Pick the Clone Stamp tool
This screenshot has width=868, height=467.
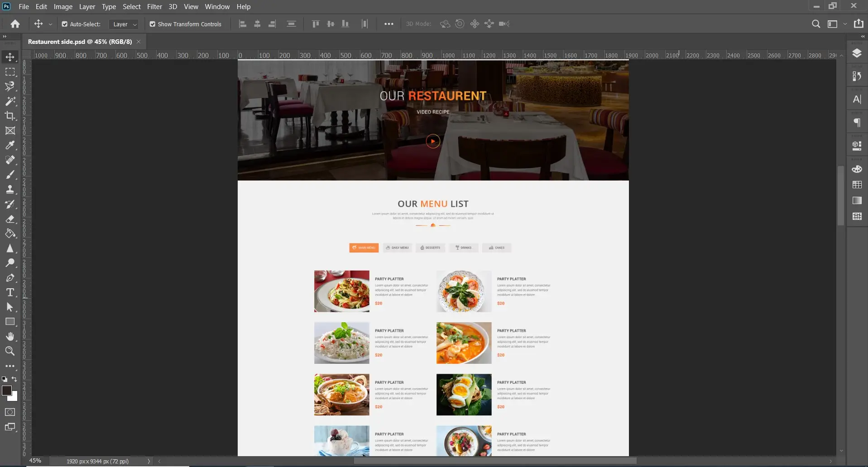click(x=10, y=189)
